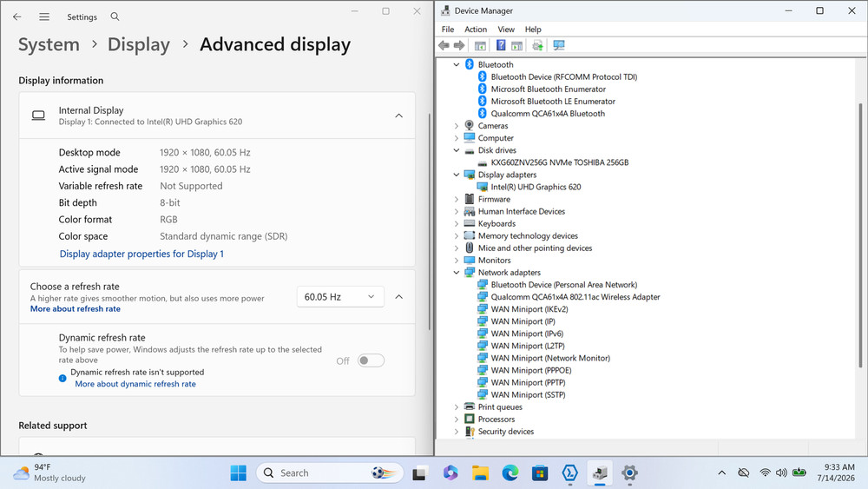Expand the Processors tree node
Image resolution: width=868 pixels, height=489 pixels.
coord(457,420)
